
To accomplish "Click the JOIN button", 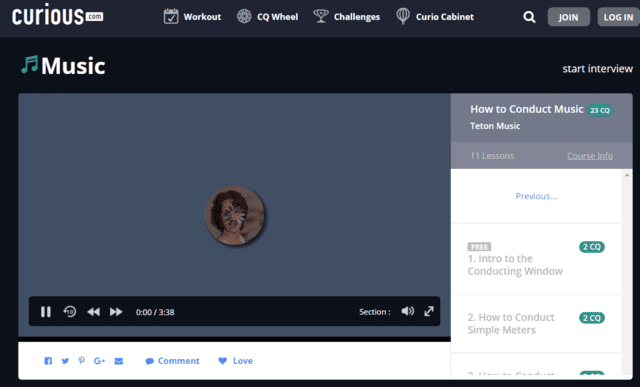I will [568, 17].
